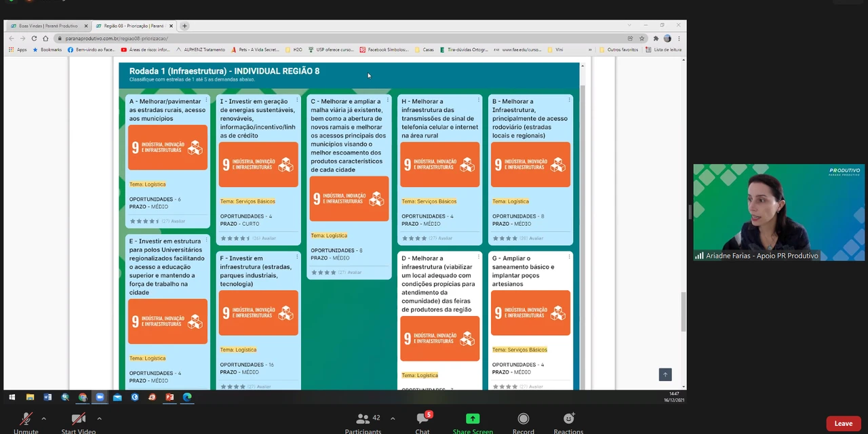The width and height of the screenshot is (868, 434).
Task: Leave the Zoom meeting
Action: click(x=843, y=424)
